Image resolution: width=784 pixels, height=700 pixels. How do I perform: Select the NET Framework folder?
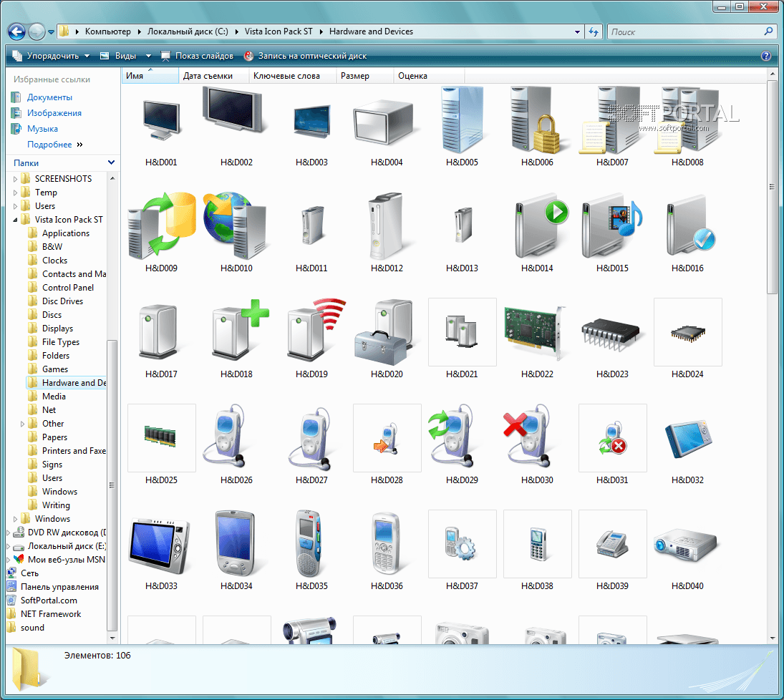[x=51, y=613]
